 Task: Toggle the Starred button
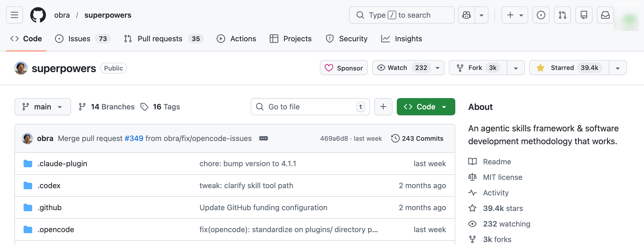point(569,68)
